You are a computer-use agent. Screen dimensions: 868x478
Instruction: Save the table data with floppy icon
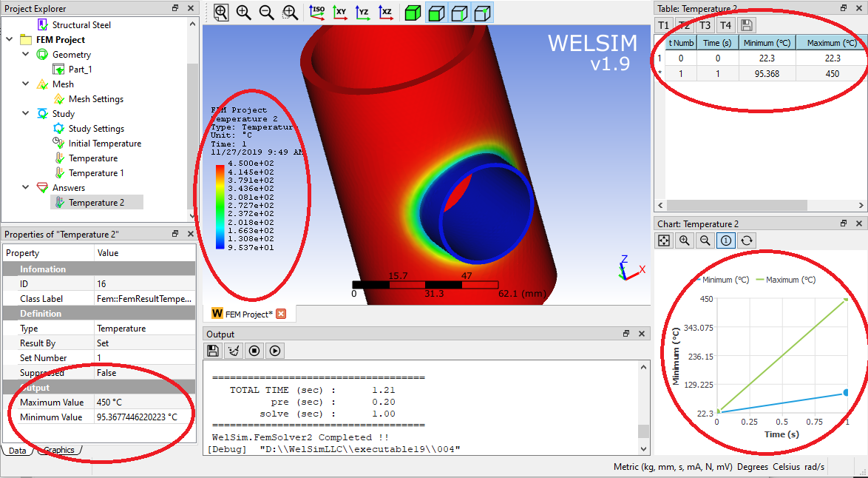(746, 25)
